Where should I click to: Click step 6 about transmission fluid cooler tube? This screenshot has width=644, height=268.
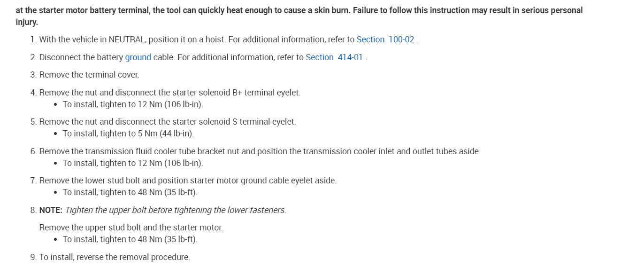[x=260, y=151]
